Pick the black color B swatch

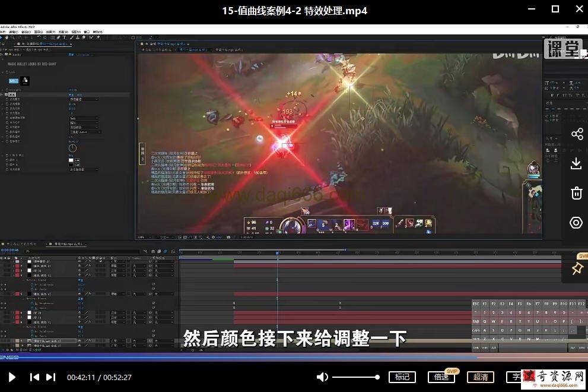click(71, 165)
